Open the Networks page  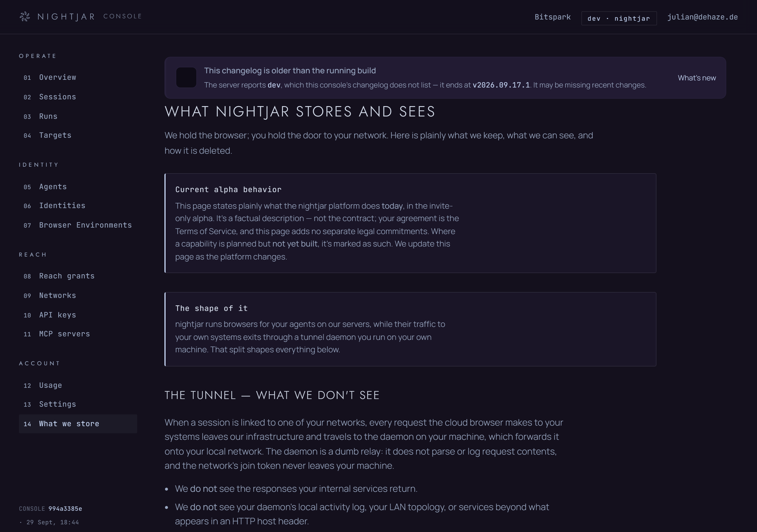(x=78, y=295)
